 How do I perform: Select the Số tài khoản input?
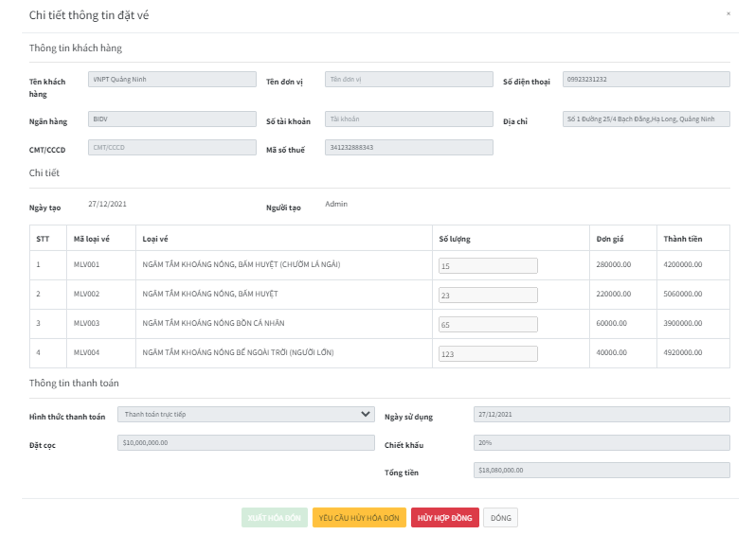coord(408,119)
